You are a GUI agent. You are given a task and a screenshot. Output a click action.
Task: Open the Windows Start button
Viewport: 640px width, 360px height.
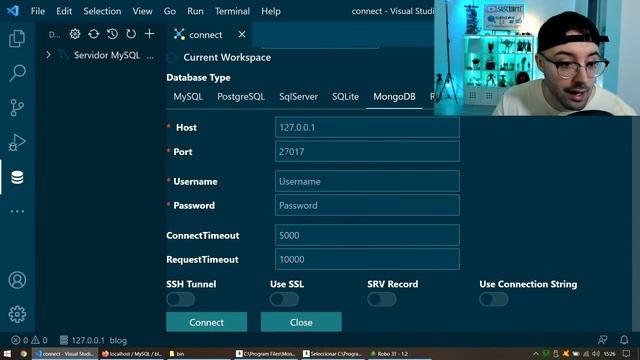[7, 353]
